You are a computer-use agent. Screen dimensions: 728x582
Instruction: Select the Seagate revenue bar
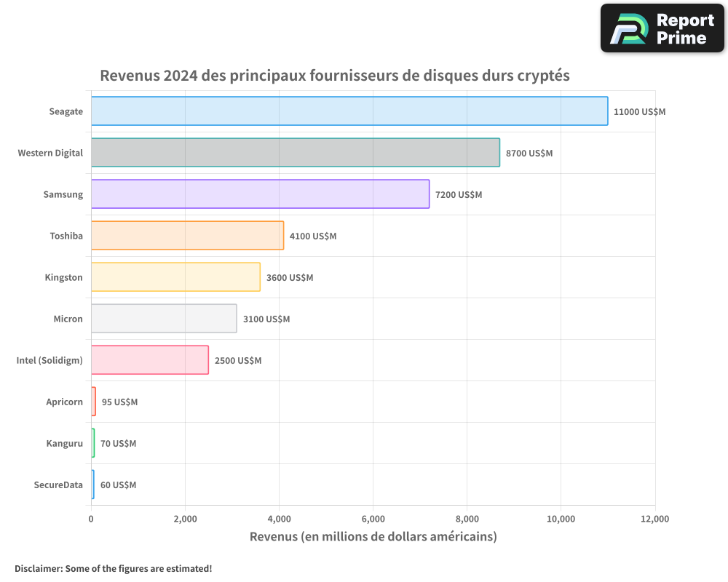tap(349, 111)
